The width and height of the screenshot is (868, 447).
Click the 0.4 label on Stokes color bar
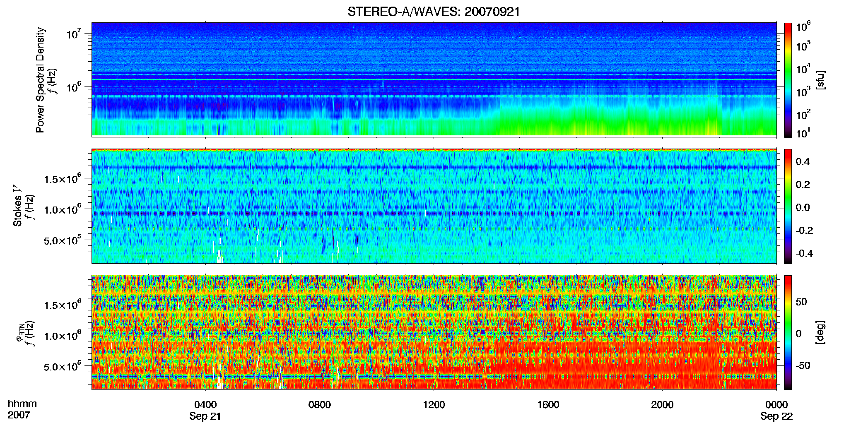point(803,162)
